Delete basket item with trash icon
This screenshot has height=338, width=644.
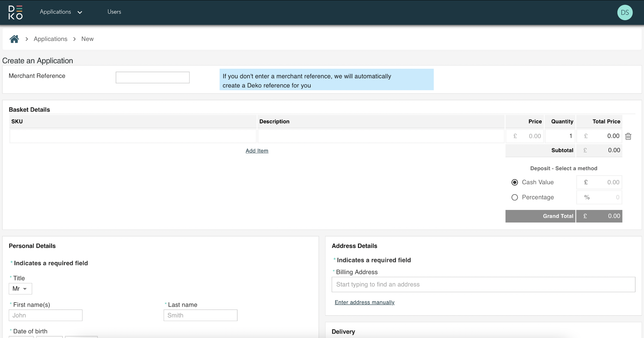pyautogui.click(x=628, y=136)
